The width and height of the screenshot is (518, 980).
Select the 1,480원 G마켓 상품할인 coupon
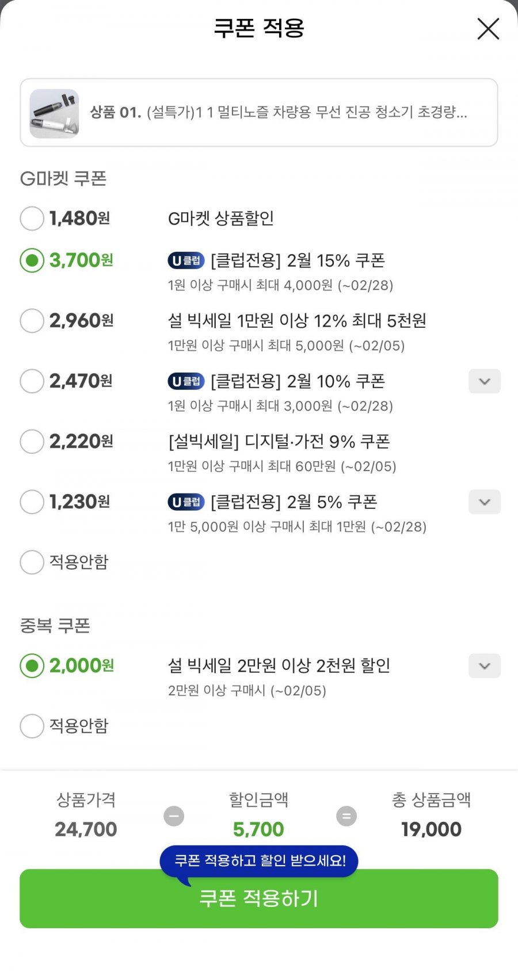pyautogui.click(x=32, y=219)
